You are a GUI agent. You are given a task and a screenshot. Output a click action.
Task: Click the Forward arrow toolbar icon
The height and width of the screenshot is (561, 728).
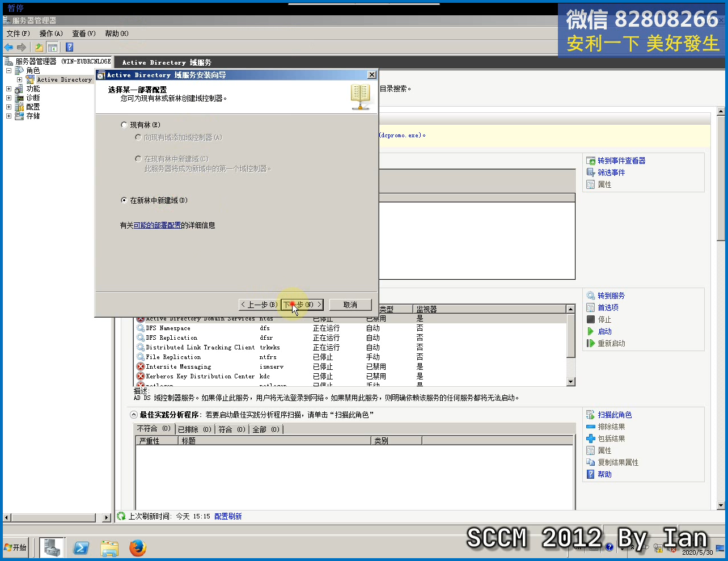[22, 47]
